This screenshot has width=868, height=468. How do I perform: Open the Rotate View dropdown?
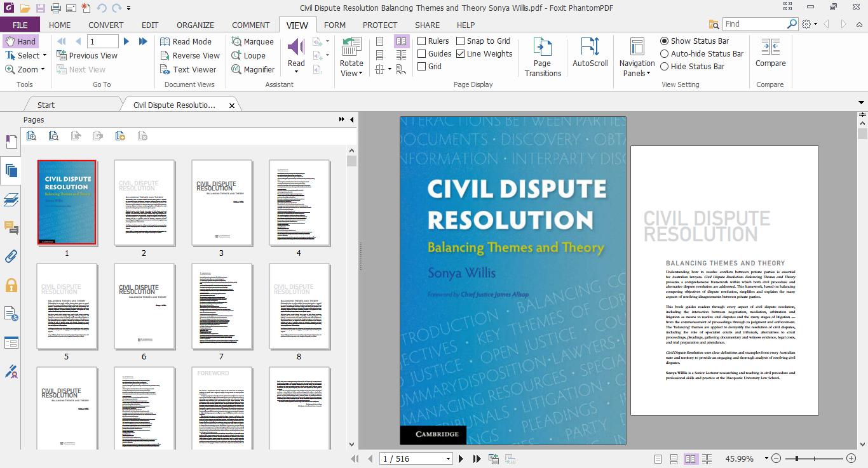pyautogui.click(x=360, y=74)
